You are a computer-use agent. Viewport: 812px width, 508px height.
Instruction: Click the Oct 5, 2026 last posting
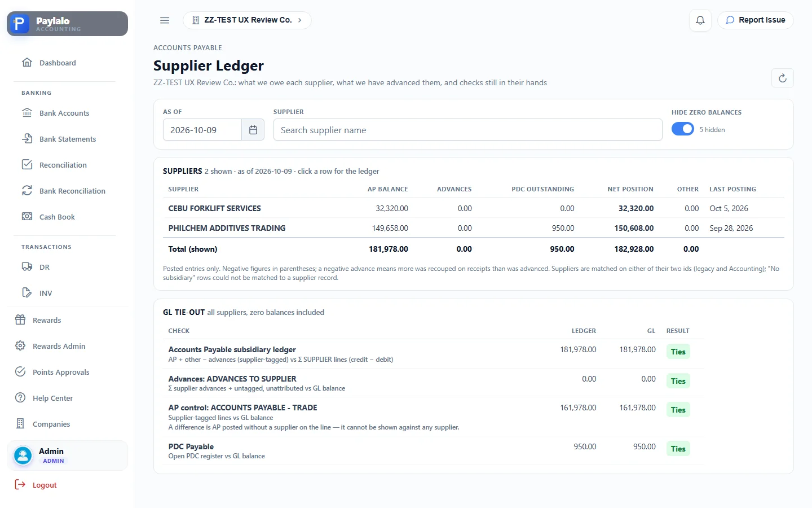coord(729,208)
